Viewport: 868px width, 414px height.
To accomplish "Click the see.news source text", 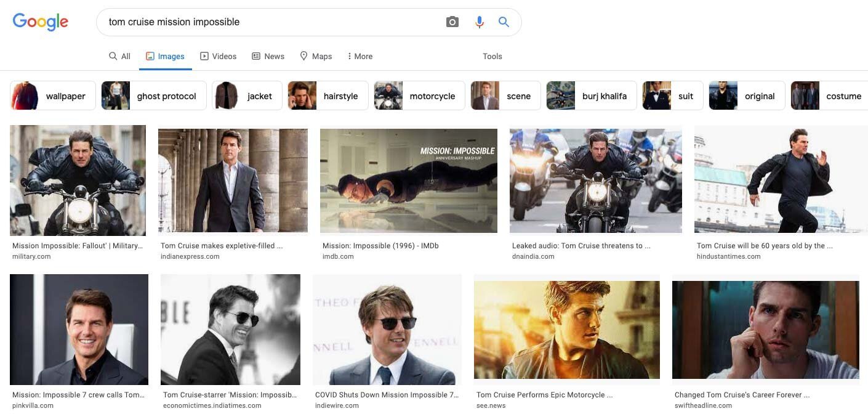I will (491, 405).
